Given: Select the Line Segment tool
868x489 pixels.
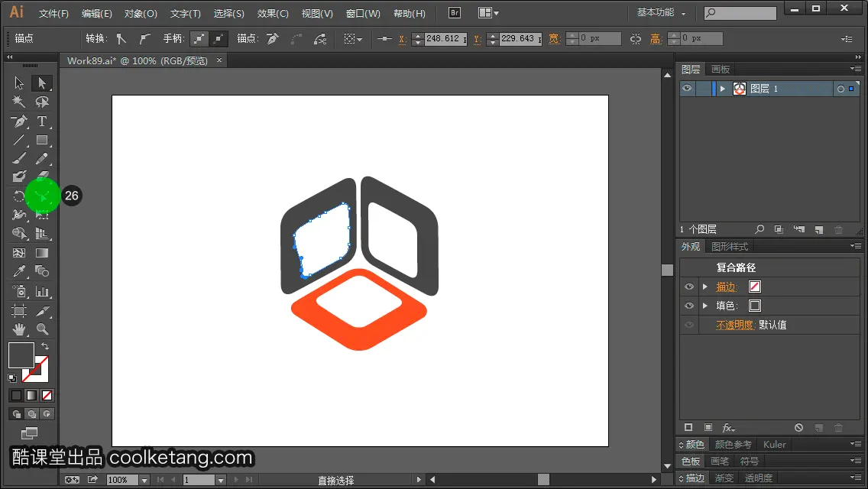Looking at the screenshot, I should pyautogui.click(x=19, y=140).
